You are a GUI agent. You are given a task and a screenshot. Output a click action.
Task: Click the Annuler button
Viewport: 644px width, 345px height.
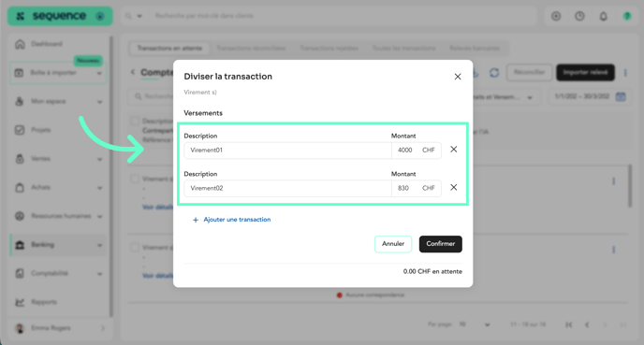click(x=393, y=244)
